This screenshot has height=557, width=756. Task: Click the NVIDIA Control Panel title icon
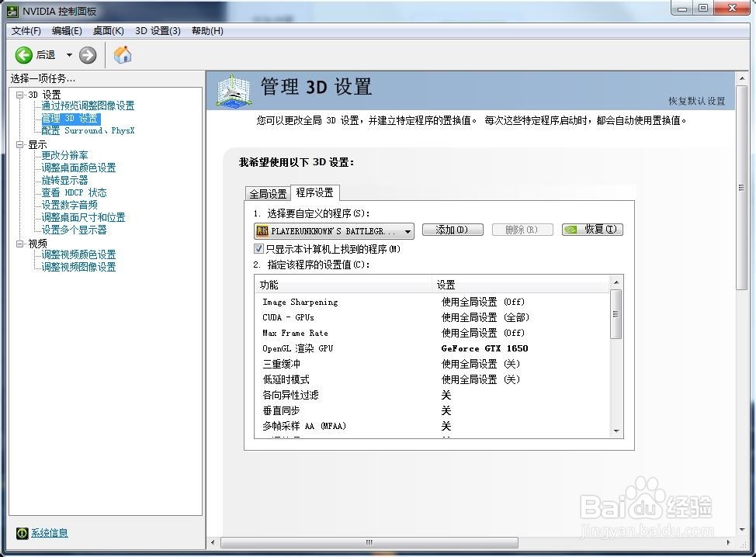coord(12,10)
